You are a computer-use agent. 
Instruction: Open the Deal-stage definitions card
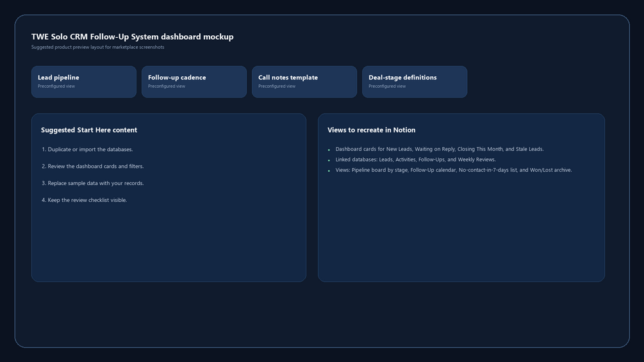click(415, 81)
